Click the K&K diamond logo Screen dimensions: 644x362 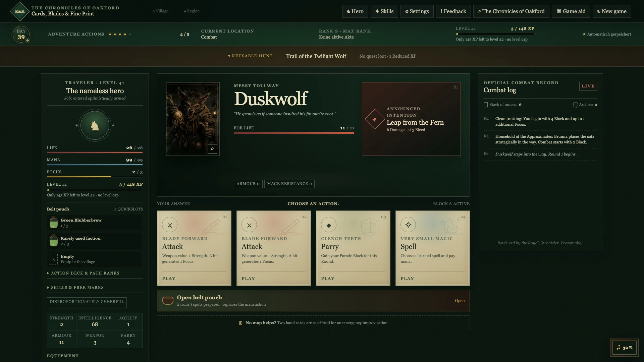click(x=20, y=11)
